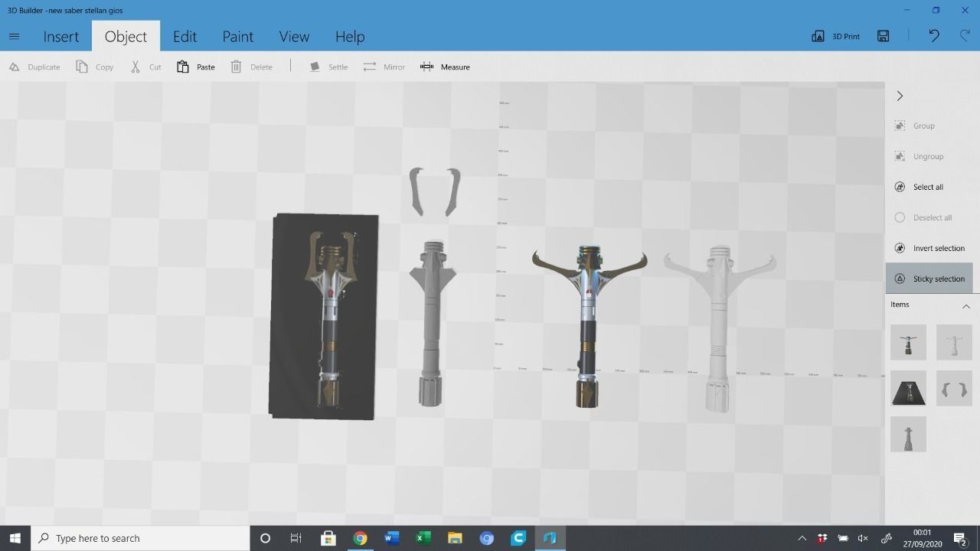Collapse the right side panel

900,96
